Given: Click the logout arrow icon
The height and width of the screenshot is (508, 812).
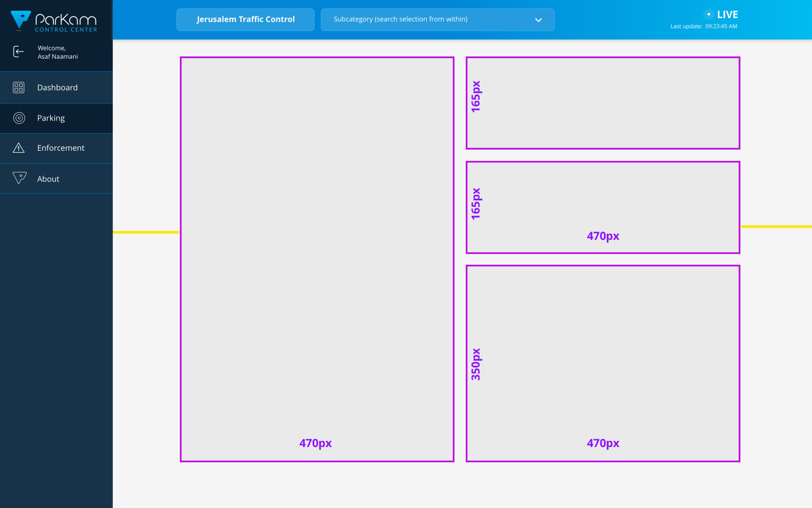Looking at the screenshot, I should click(x=18, y=52).
